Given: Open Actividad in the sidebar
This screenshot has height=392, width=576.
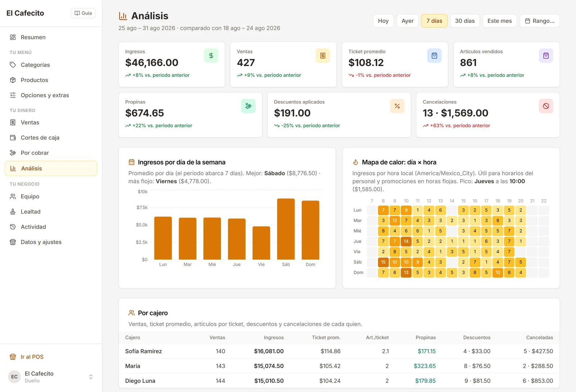Looking at the screenshot, I should tap(51, 227).
